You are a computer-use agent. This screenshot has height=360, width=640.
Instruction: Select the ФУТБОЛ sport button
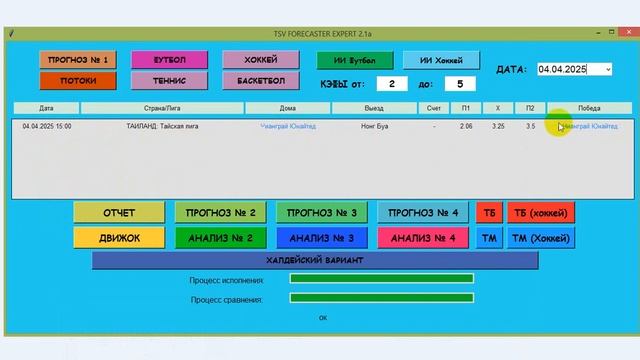pyautogui.click(x=169, y=60)
